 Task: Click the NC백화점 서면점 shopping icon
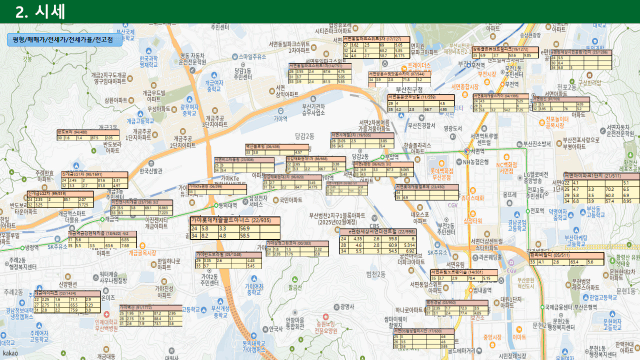click(x=507, y=157)
